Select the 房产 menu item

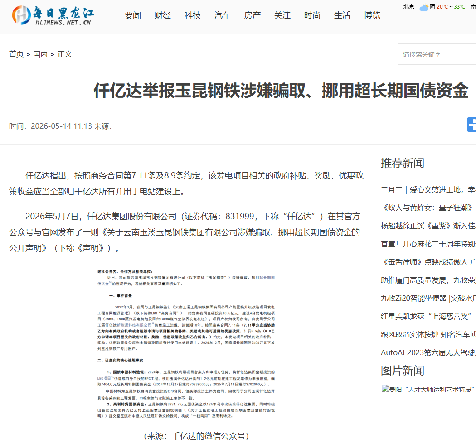(252, 15)
